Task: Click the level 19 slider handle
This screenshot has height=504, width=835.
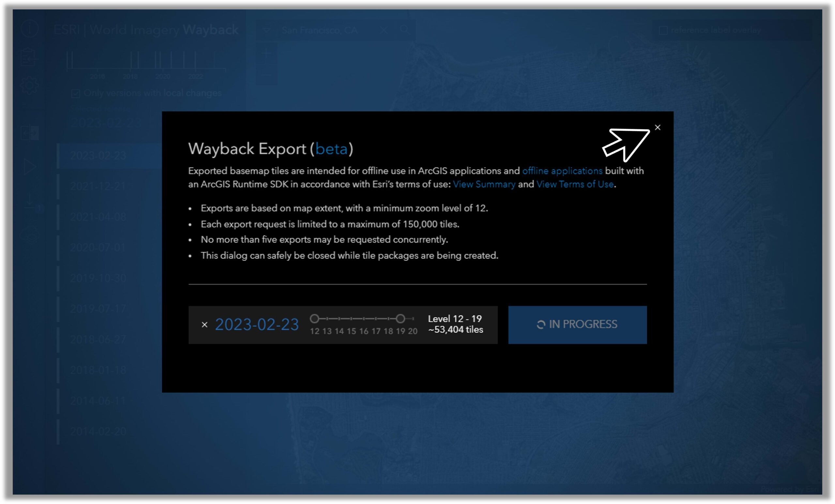Action: tap(400, 319)
